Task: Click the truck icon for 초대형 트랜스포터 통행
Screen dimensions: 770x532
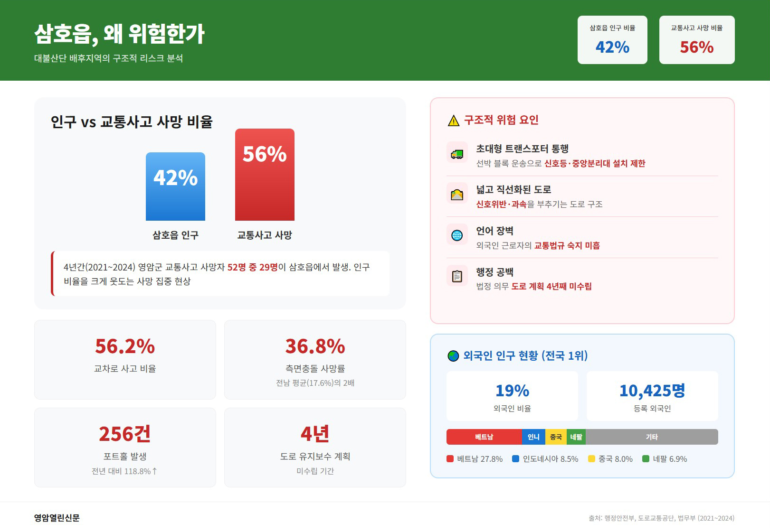Action: pos(457,153)
